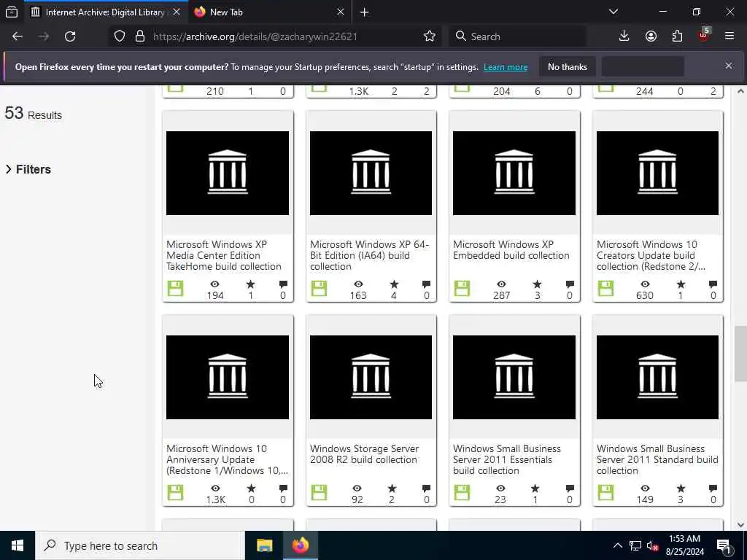Open the network tray icon

pos(635,545)
